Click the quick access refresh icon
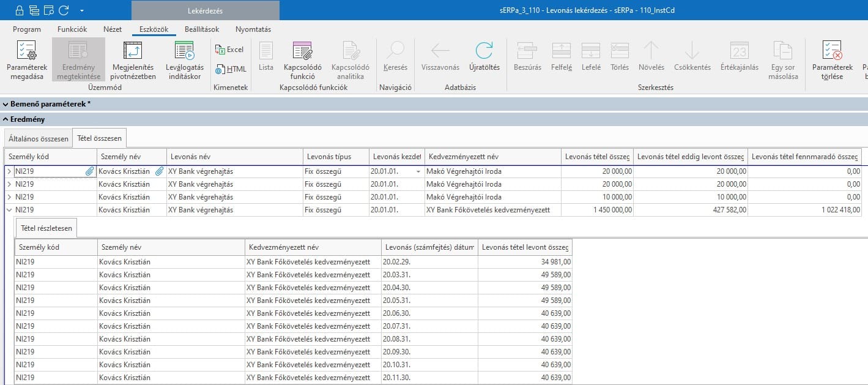This screenshot has height=385, width=868. pos(63,10)
